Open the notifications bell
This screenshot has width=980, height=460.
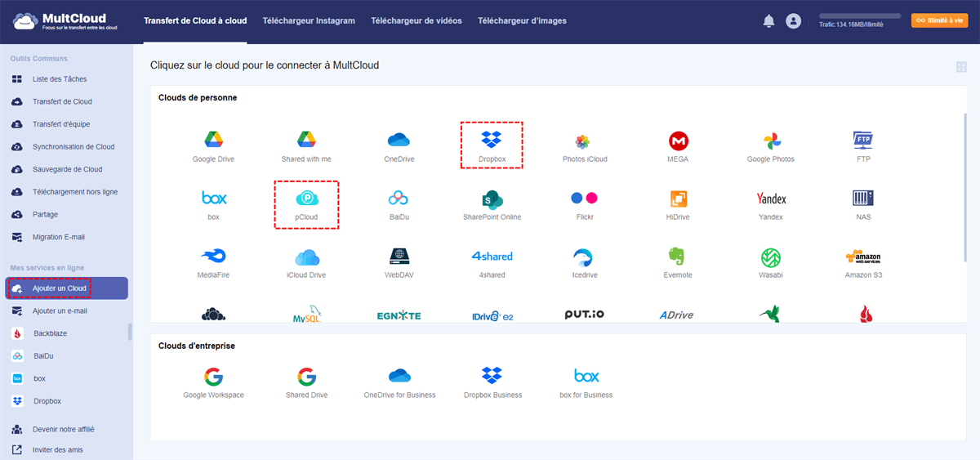[768, 21]
